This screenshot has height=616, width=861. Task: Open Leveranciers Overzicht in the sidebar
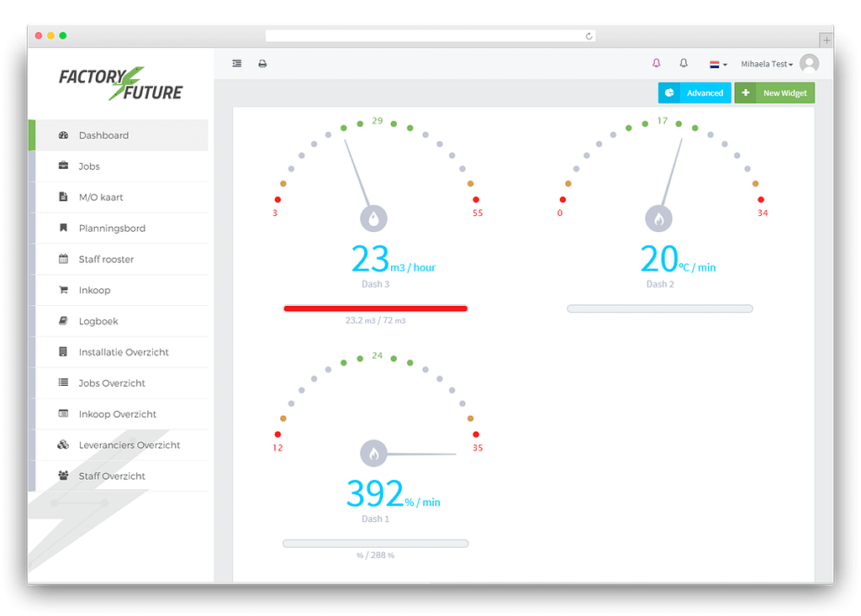tap(129, 445)
